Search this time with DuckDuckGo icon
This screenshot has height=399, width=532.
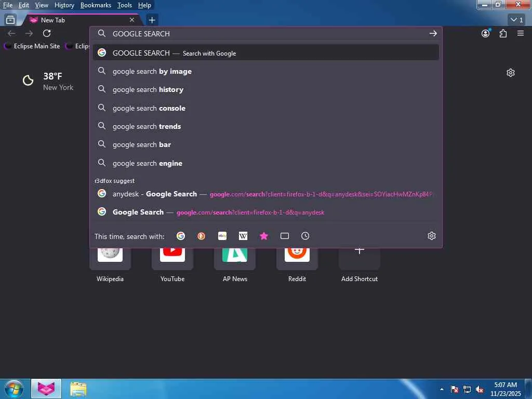pos(201,236)
